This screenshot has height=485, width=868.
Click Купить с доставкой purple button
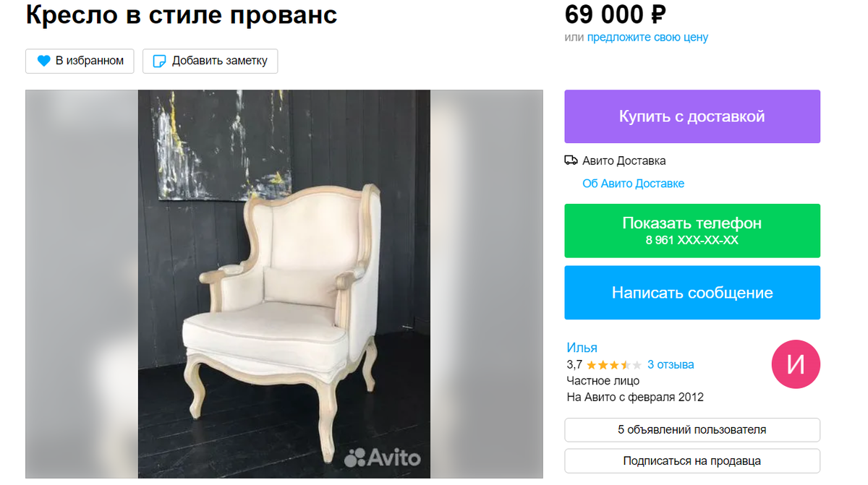click(x=692, y=116)
